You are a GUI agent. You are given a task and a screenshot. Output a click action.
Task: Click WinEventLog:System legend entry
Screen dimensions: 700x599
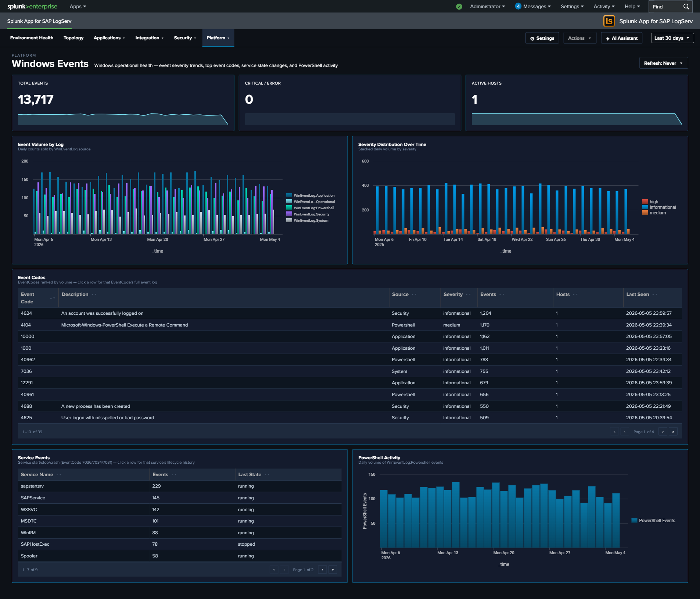[x=308, y=220]
